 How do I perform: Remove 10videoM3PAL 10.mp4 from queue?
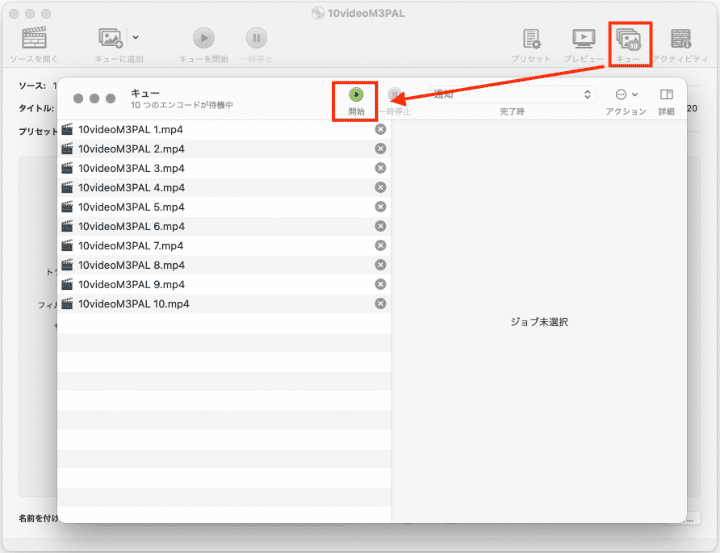380,304
